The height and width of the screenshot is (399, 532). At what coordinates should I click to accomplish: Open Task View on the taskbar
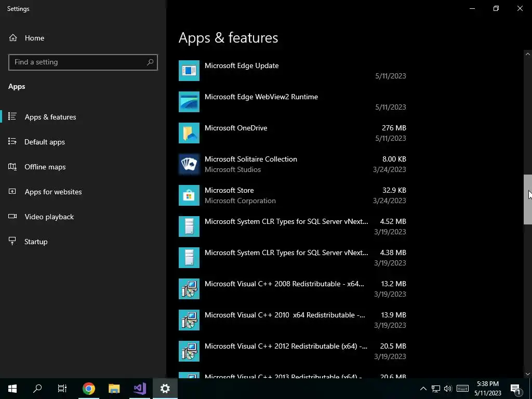coord(62,389)
